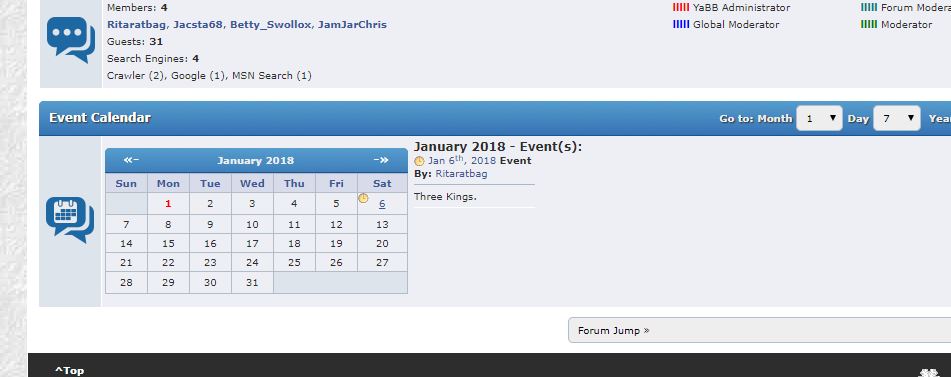The width and height of the screenshot is (951, 377).
Task: Open member profile Ritaratbag in online list
Action: tap(136, 25)
